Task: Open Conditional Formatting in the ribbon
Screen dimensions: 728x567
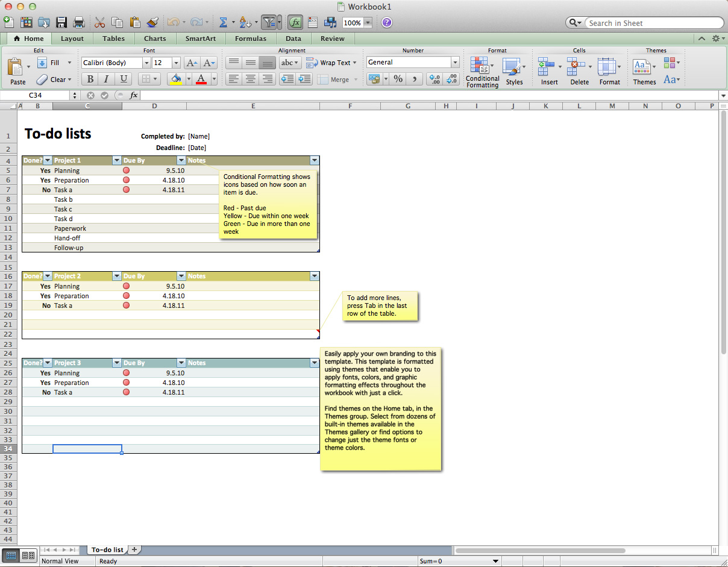Action: coord(482,72)
